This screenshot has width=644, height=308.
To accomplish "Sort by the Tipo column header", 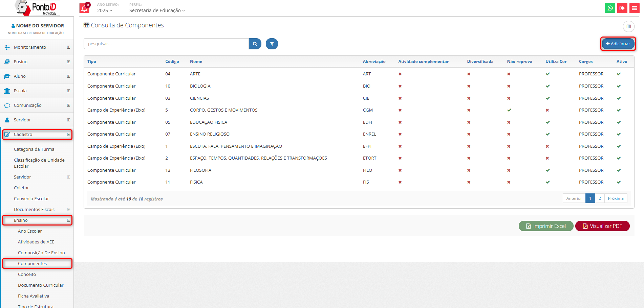I will click(92, 62).
